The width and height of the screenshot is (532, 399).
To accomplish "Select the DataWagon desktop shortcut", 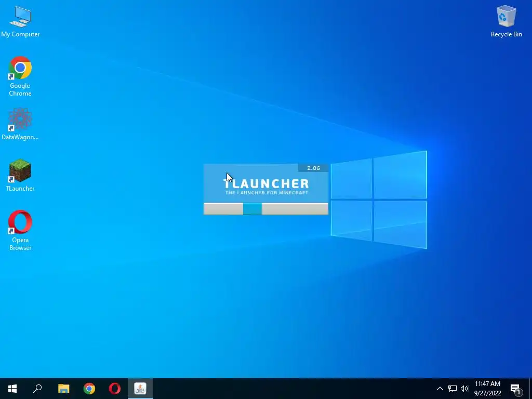I will 20,124.
